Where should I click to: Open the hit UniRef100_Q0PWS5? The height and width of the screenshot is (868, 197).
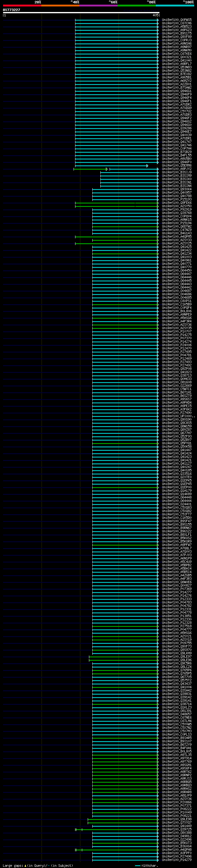pyautogui.click(x=177, y=20)
